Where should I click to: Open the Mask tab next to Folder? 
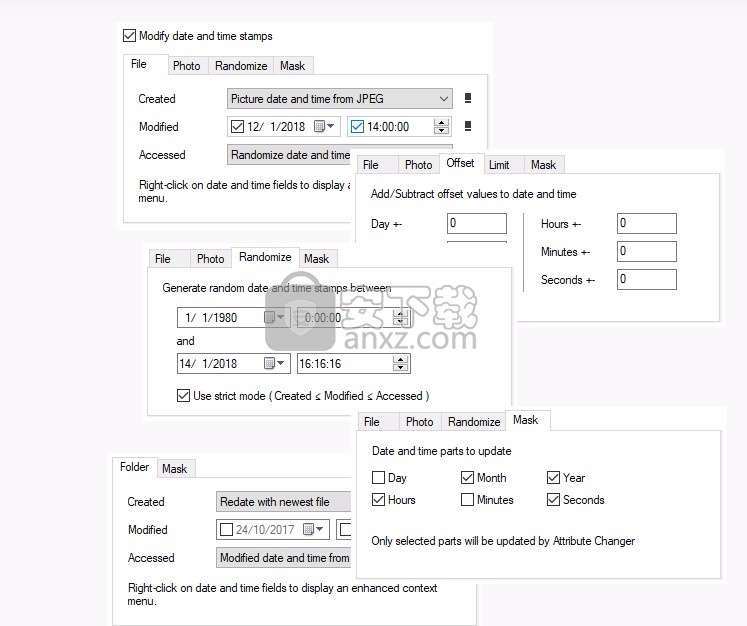coord(174,469)
